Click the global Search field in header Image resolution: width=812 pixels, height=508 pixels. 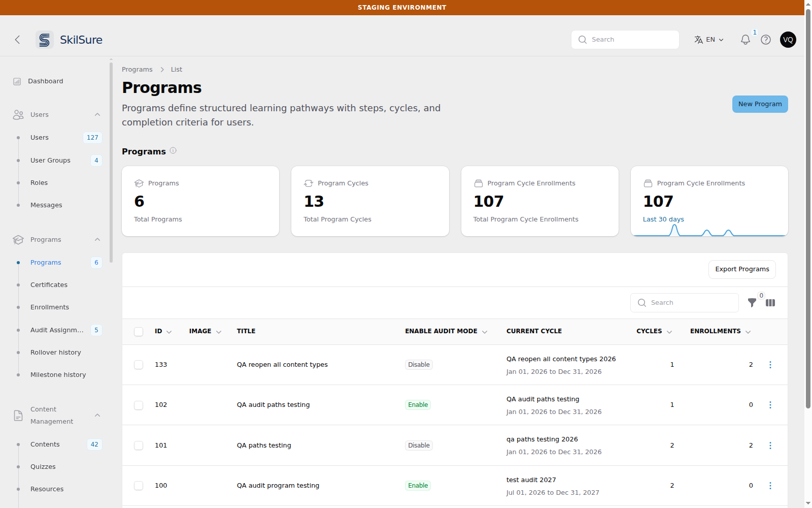pyautogui.click(x=625, y=40)
